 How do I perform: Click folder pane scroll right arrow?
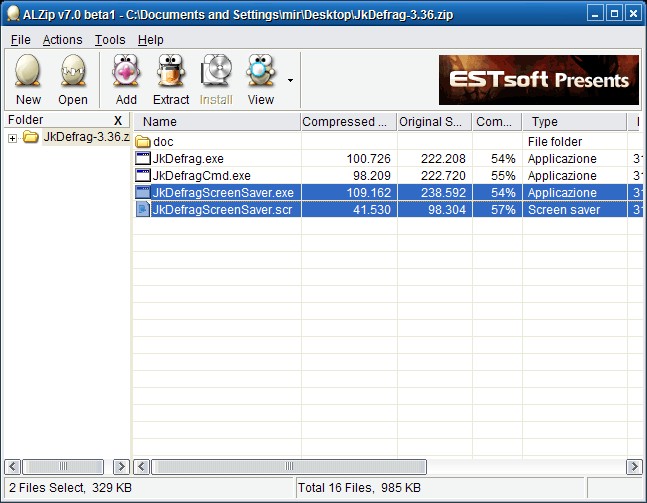tap(121, 467)
